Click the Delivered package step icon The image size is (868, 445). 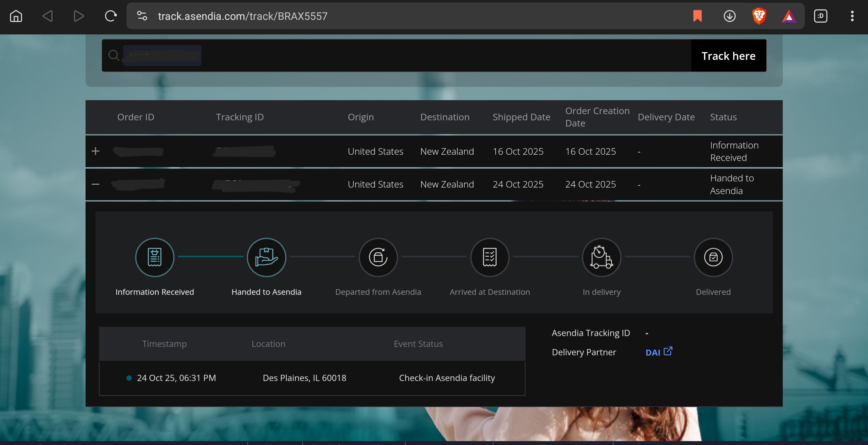click(713, 258)
